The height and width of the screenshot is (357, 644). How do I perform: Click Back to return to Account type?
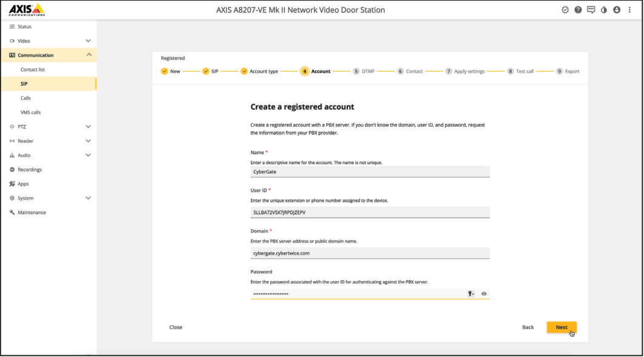tap(528, 327)
